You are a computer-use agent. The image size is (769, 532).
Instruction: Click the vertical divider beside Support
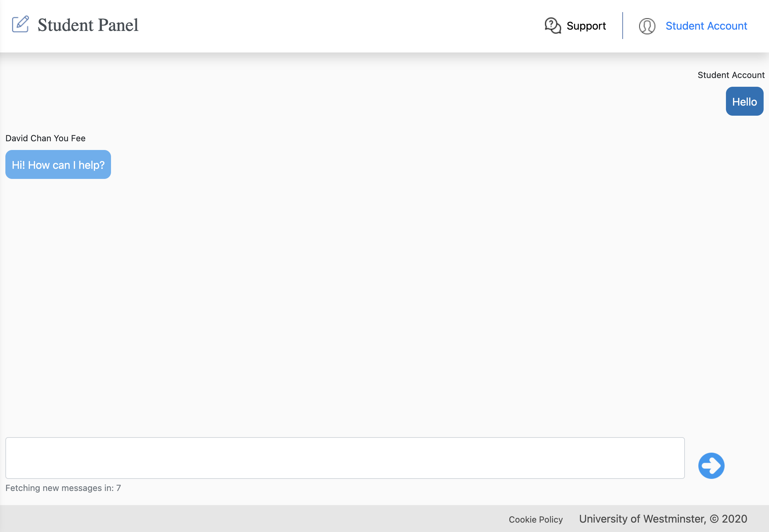[622, 26]
